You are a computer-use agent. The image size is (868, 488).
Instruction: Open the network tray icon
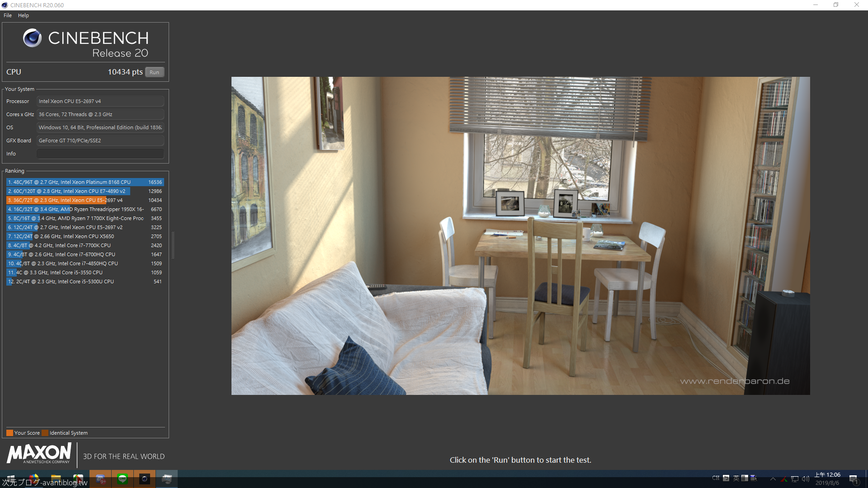pyautogui.click(x=795, y=479)
